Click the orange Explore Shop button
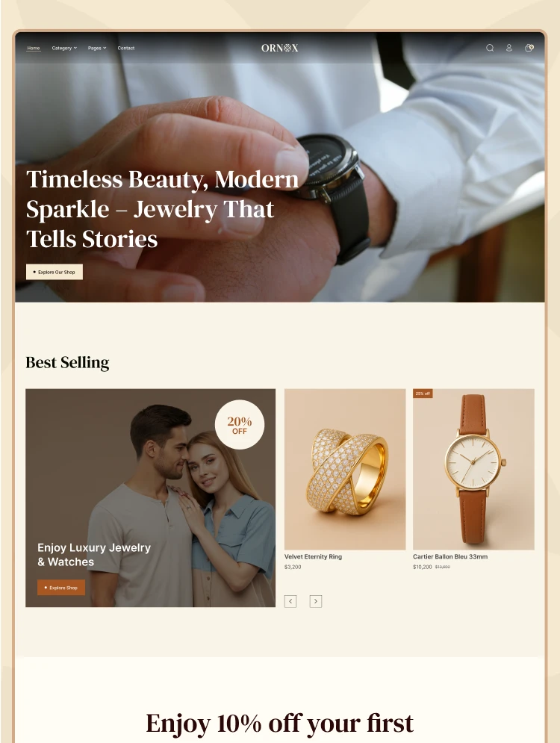This screenshot has height=743, width=560. [61, 588]
